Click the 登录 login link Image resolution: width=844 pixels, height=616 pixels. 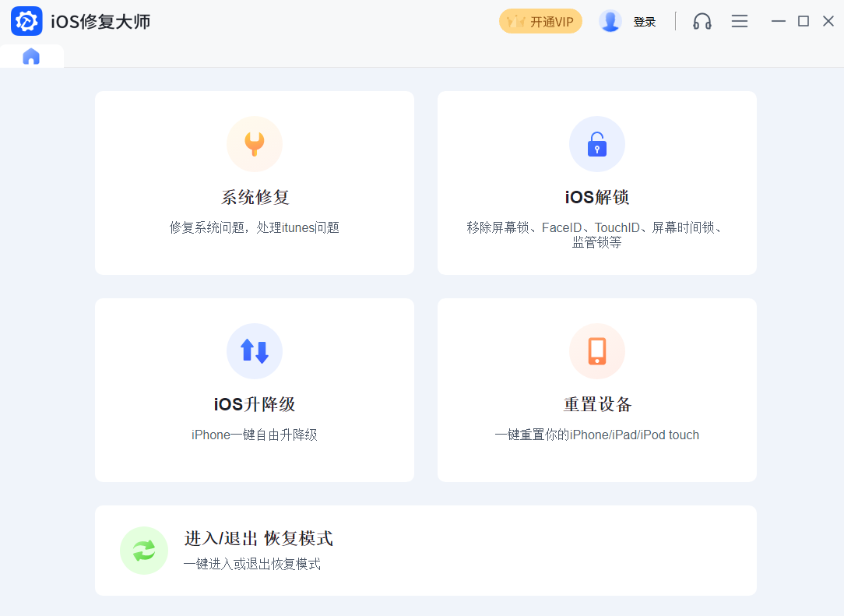[x=645, y=22]
